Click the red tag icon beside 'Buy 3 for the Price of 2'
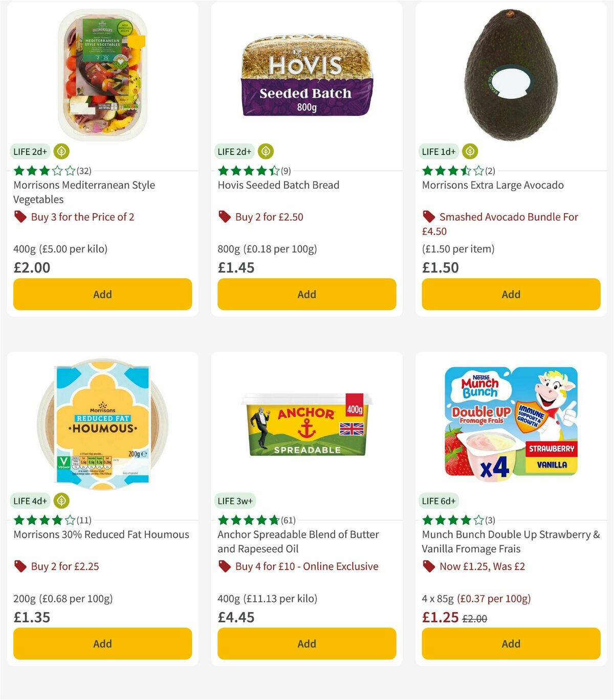 tap(20, 217)
